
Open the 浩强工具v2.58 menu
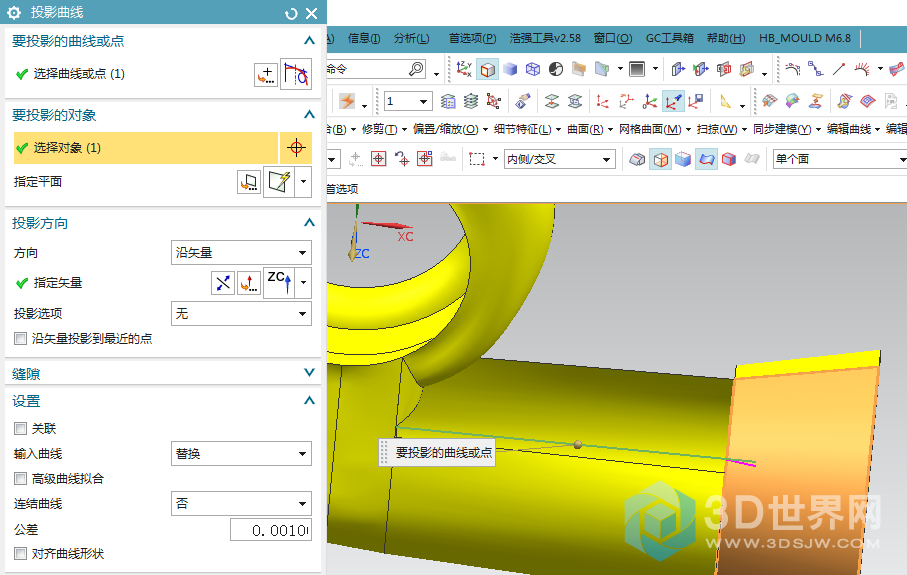[545, 38]
